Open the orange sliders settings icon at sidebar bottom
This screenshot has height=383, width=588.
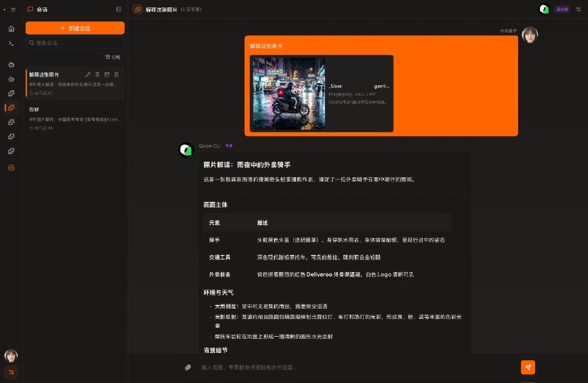tap(11, 372)
